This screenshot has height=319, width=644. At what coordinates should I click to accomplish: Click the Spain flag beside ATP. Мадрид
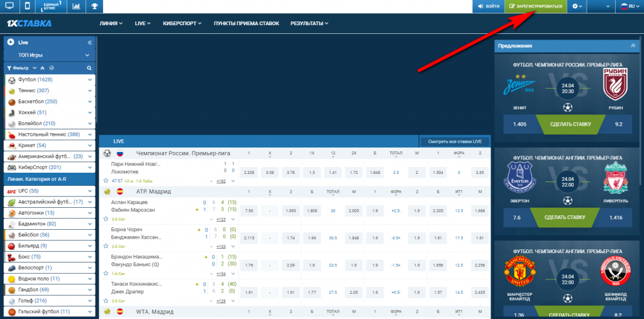120,191
